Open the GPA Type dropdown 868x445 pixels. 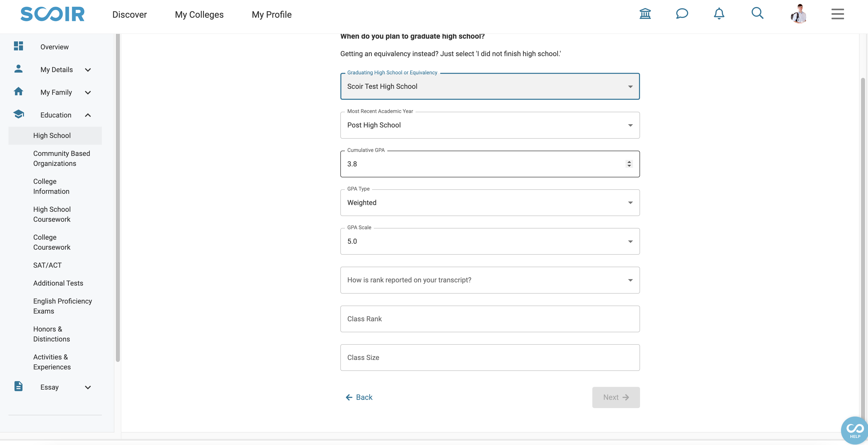pyautogui.click(x=490, y=203)
